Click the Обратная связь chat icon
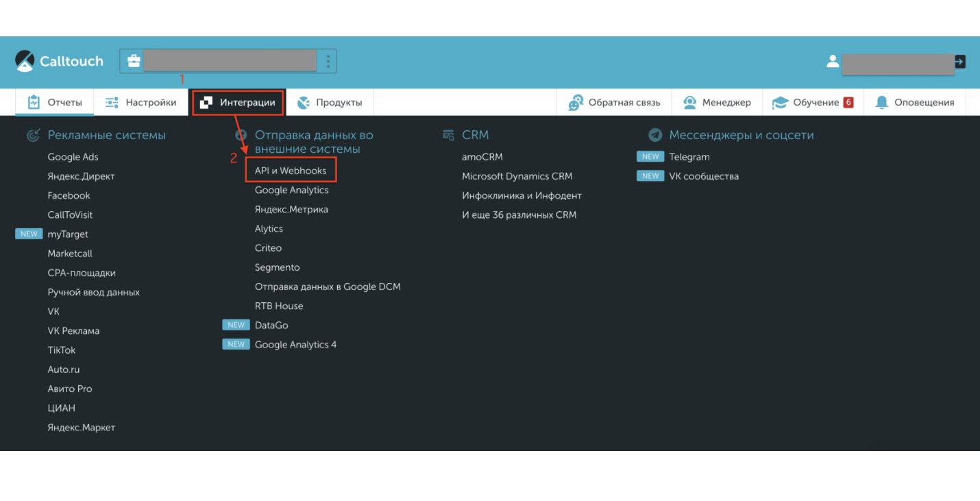This screenshot has width=980, height=501. 576,103
